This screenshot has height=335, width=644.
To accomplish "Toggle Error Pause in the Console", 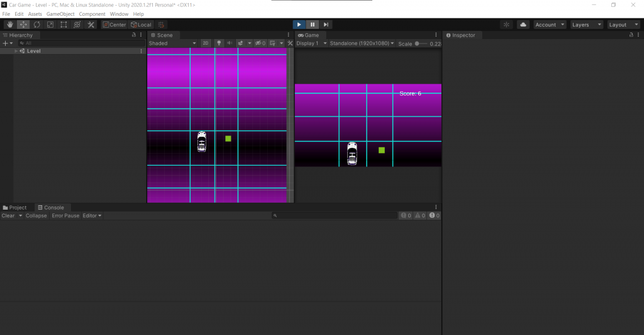I will 65,215.
